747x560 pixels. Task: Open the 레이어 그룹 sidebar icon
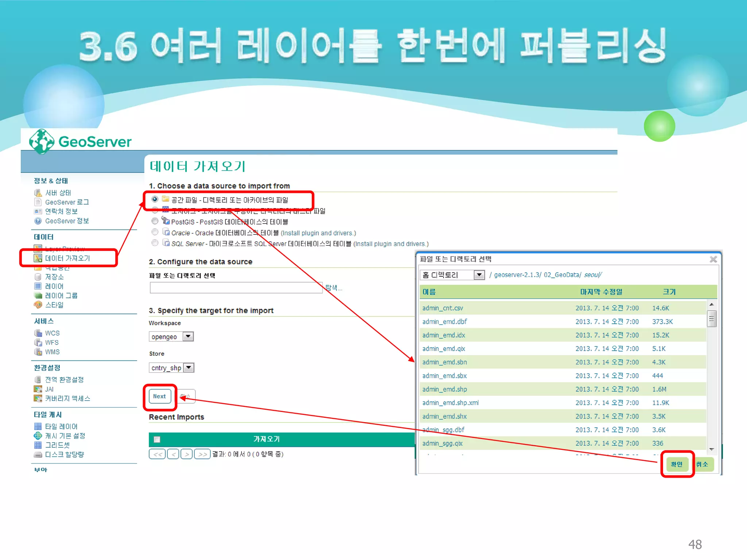[38, 295]
